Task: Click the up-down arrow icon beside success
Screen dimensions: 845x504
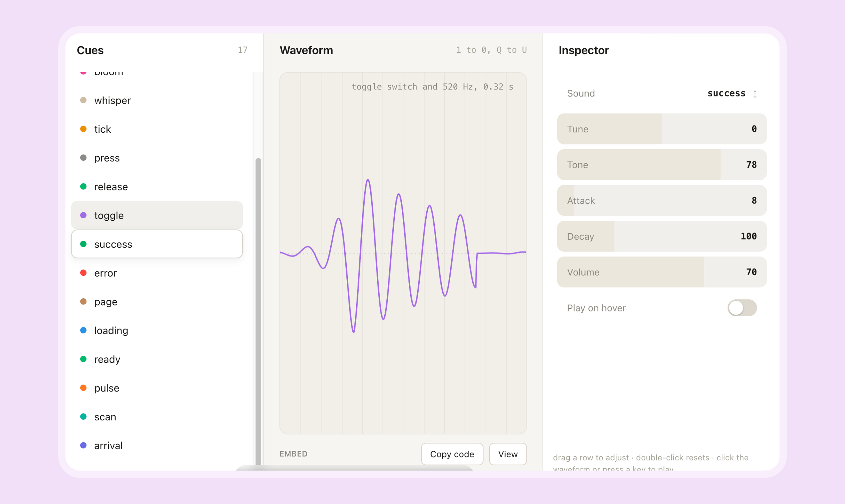Action: 755,94
